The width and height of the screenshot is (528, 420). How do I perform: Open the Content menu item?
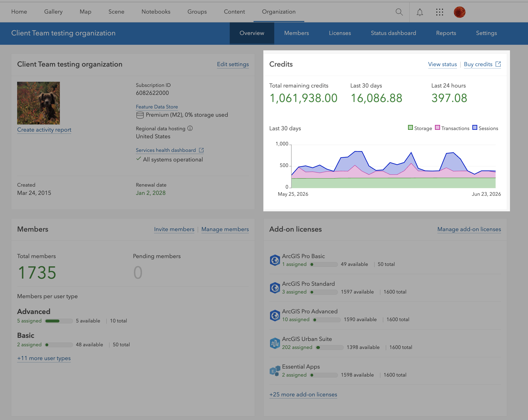pyautogui.click(x=234, y=12)
